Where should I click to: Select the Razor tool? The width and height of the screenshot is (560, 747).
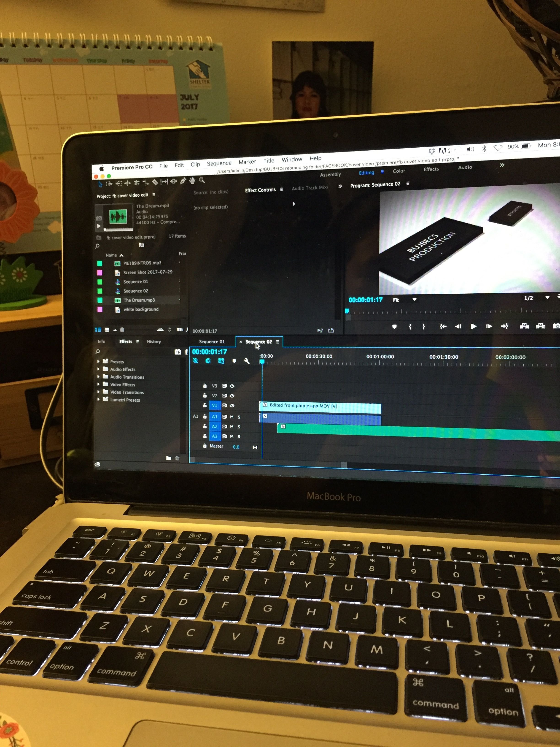155,182
